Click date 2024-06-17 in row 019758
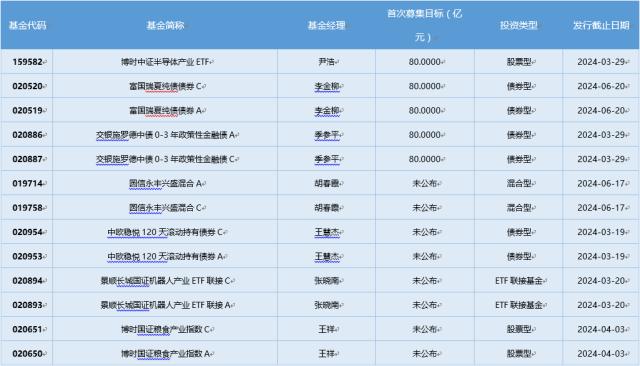This screenshot has width=640, height=366. [601, 208]
